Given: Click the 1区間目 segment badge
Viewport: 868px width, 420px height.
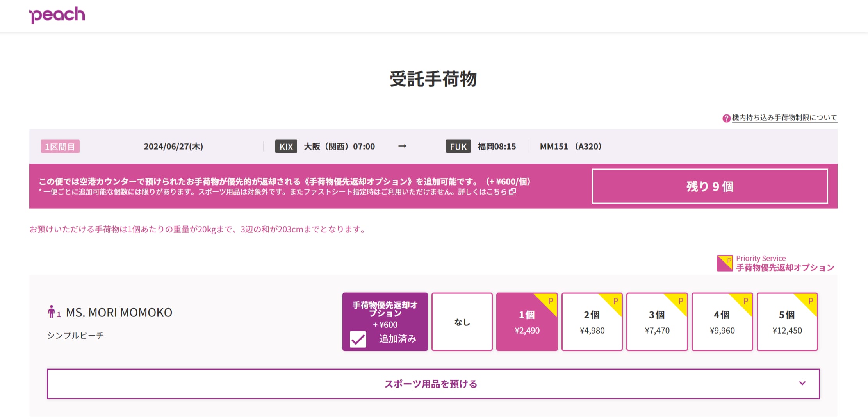Looking at the screenshot, I should pyautogui.click(x=60, y=147).
